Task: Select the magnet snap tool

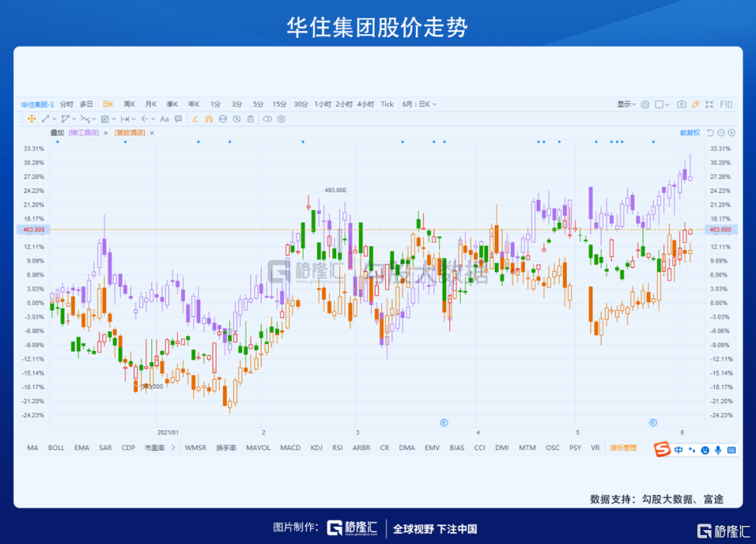Action: click(x=209, y=119)
